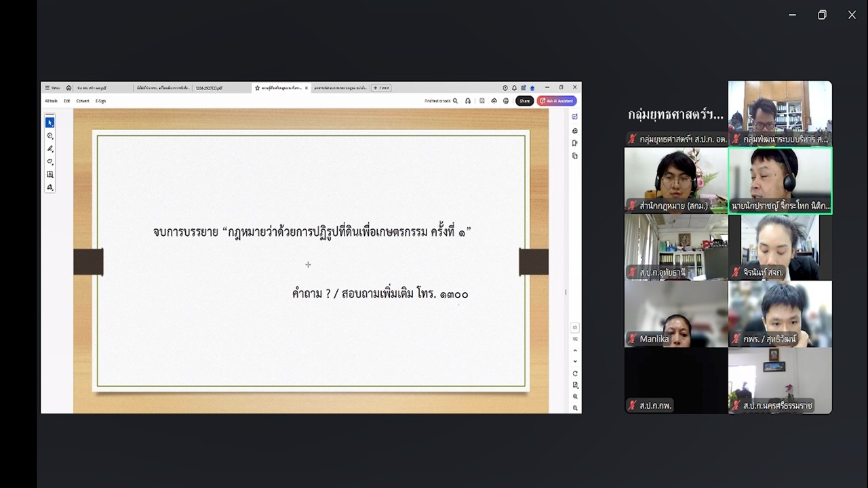Open the Add text comment tool
This screenshot has width=868, height=488.
pyautogui.click(x=50, y=174)
